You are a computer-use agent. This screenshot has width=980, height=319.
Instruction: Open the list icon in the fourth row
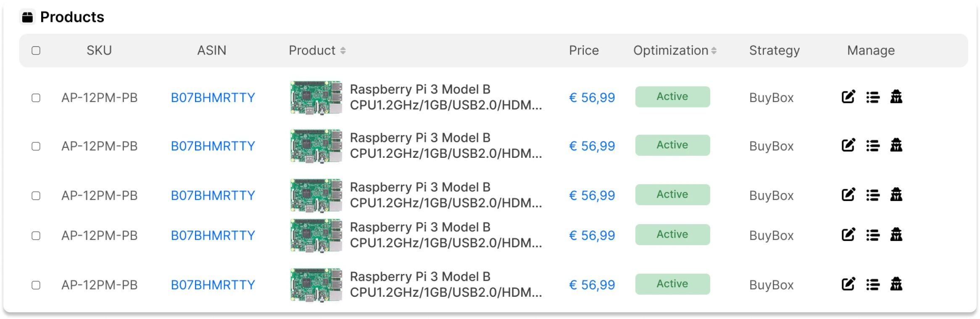tap(873, 235)
